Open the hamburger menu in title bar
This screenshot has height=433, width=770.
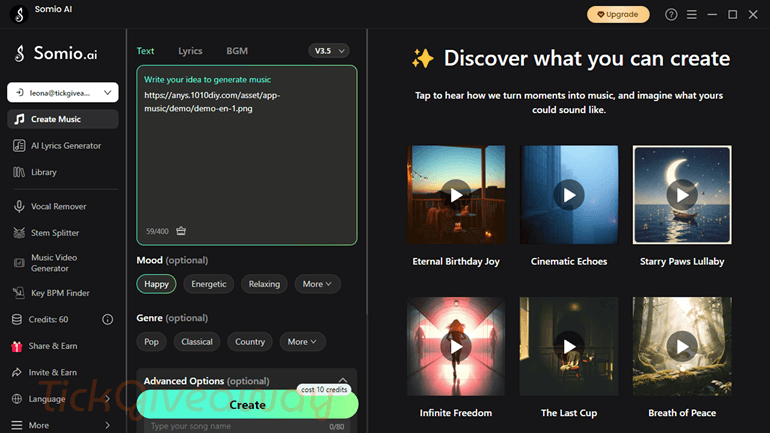[x=691, y=15]
